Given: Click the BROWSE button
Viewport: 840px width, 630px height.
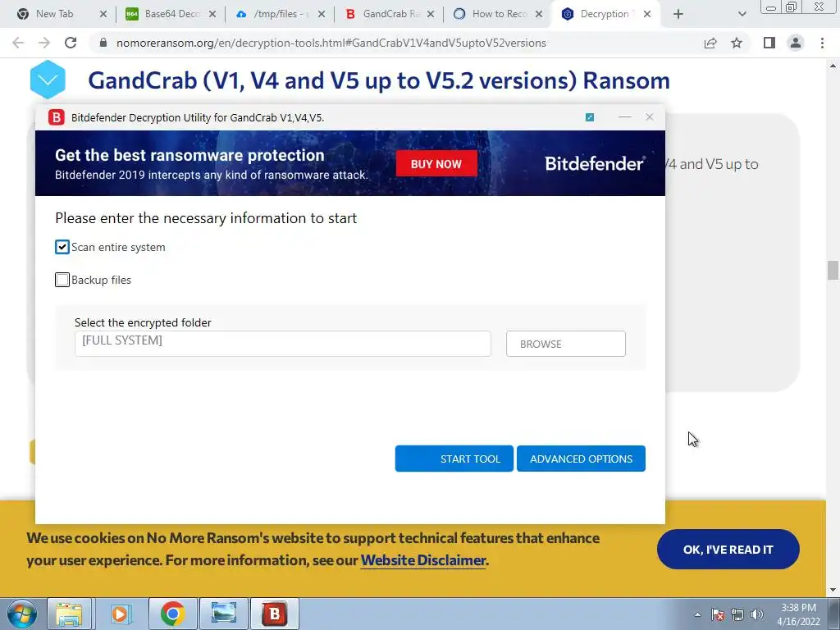Looking at the screenshot, I should tap(566, 344).
